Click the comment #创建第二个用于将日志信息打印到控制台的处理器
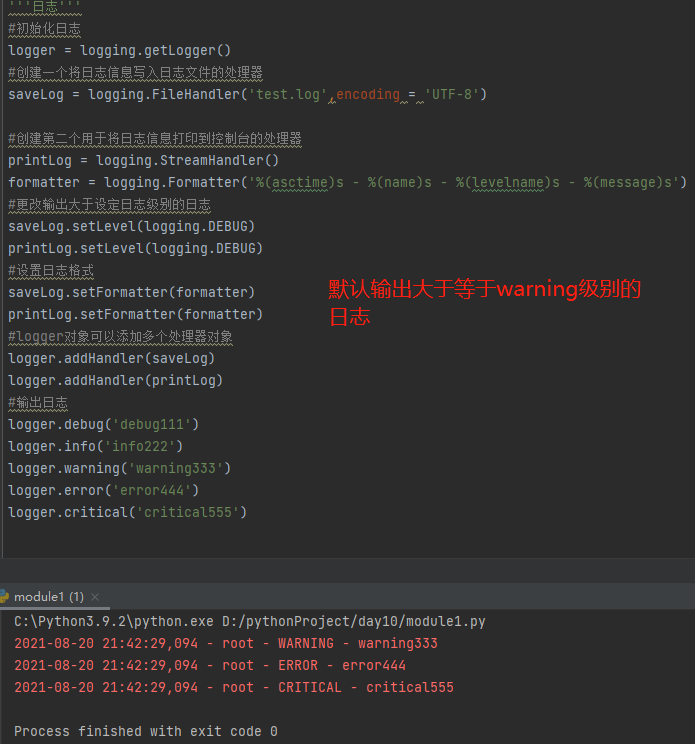 click(x=155, y=139)
